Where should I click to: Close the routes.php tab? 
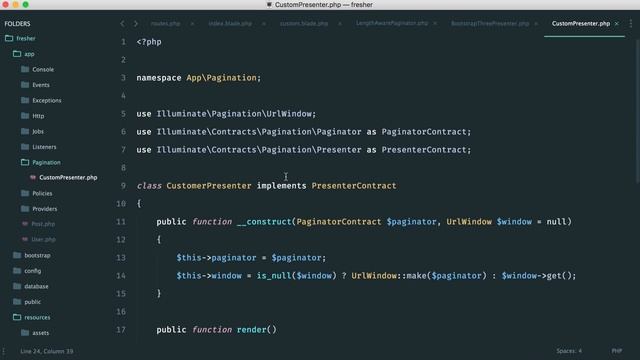tap(192, 24)
